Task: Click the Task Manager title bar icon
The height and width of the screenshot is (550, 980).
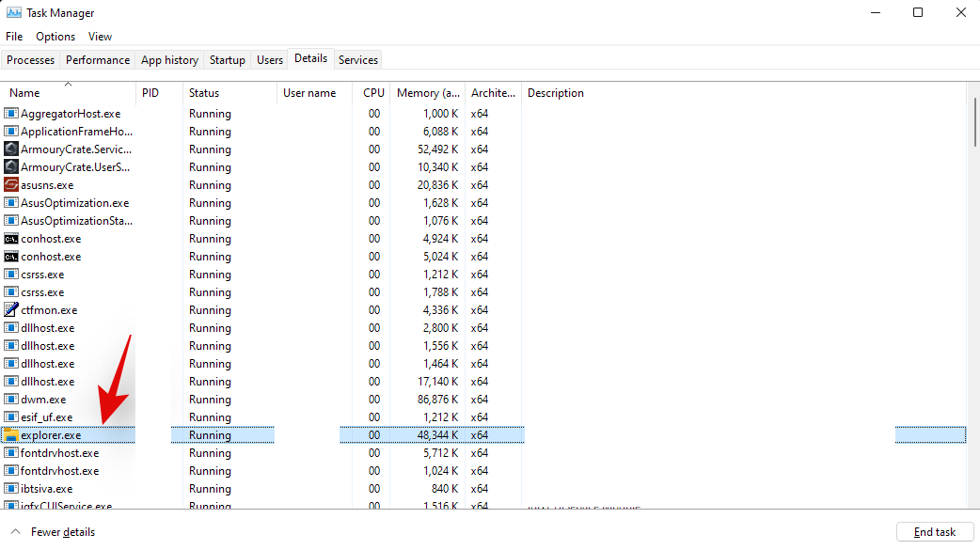Action: [14, 13]
